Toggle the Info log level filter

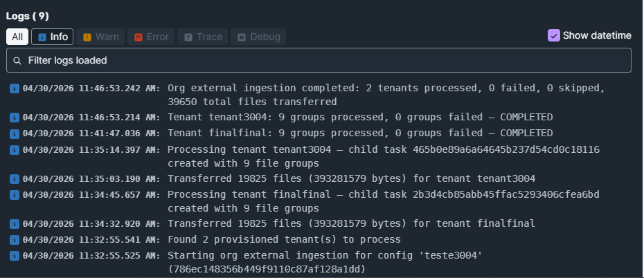pos(53,37)
